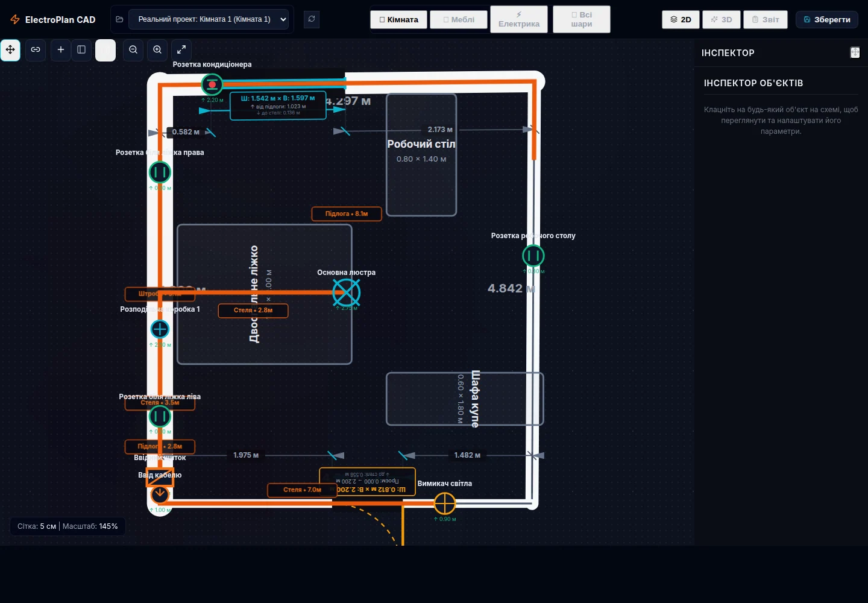868x603 pixels.
Task: Click the 0.582 м dimension label
Action: (186, 132)
